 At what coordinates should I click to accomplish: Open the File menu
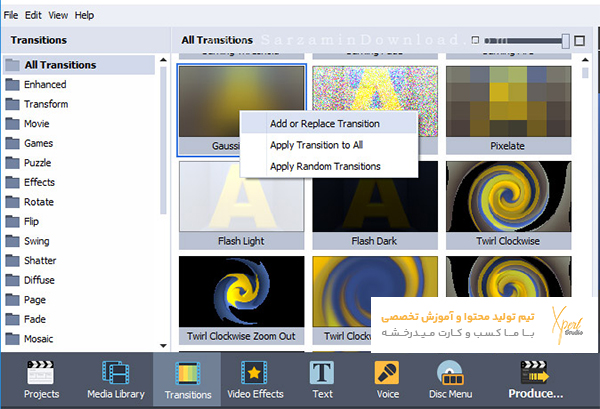11,15
